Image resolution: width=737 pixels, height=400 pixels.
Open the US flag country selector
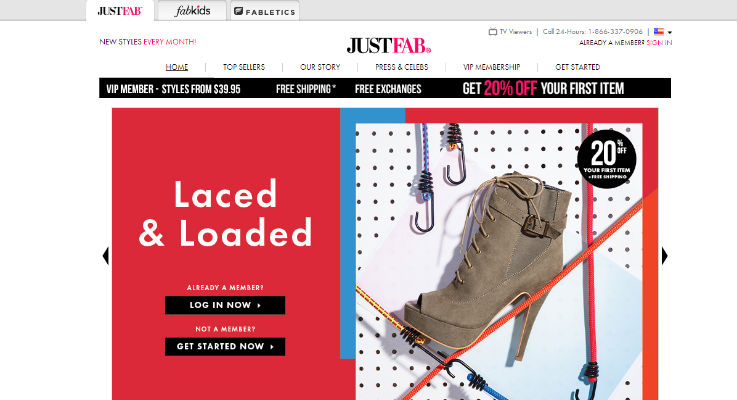(x=659, y=31)
